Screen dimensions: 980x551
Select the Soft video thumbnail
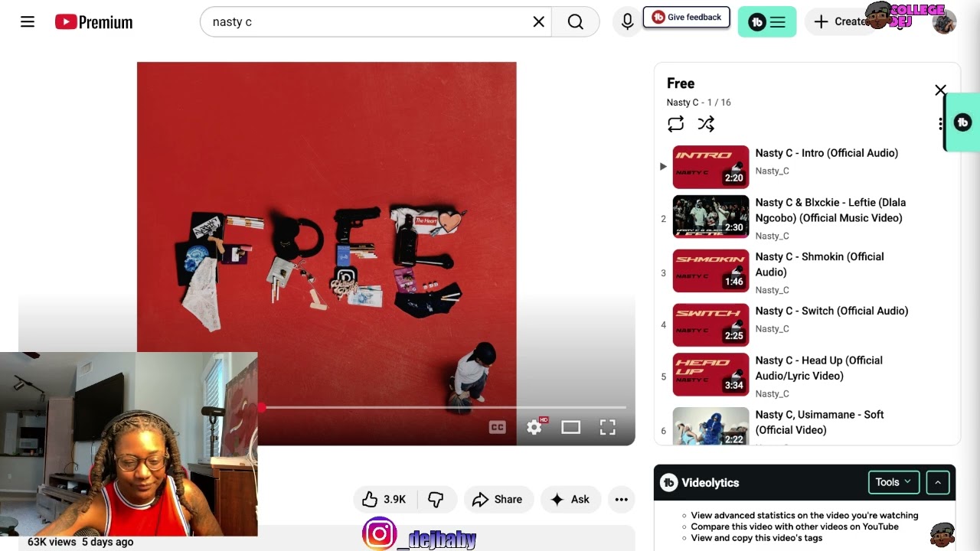pyautogui.click(x=710, y=426)
